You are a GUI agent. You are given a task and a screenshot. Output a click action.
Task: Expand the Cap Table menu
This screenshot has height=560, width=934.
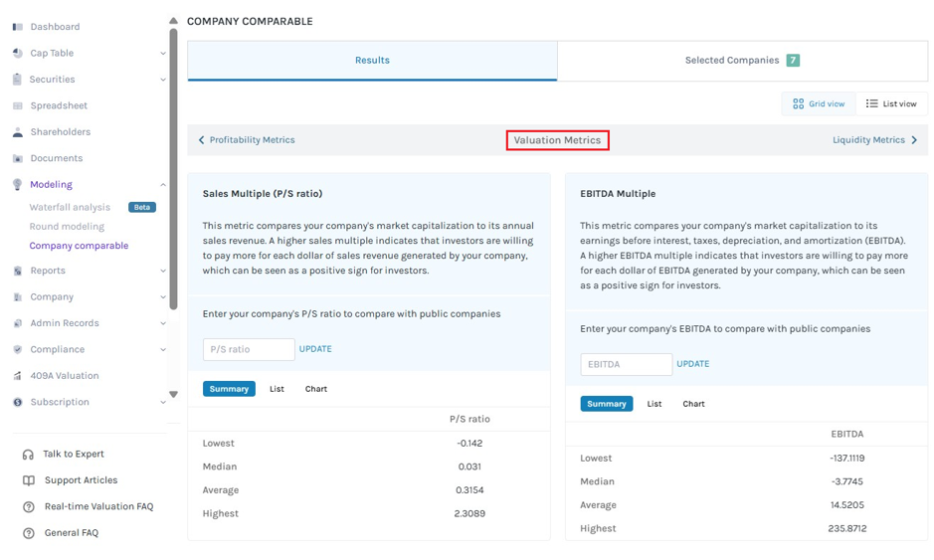click(x=162, y=53)
